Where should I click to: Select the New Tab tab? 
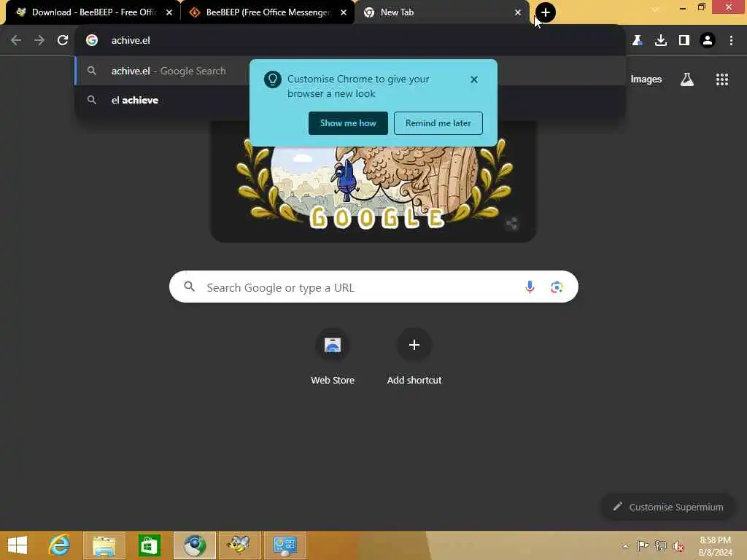tap(442, 12)
